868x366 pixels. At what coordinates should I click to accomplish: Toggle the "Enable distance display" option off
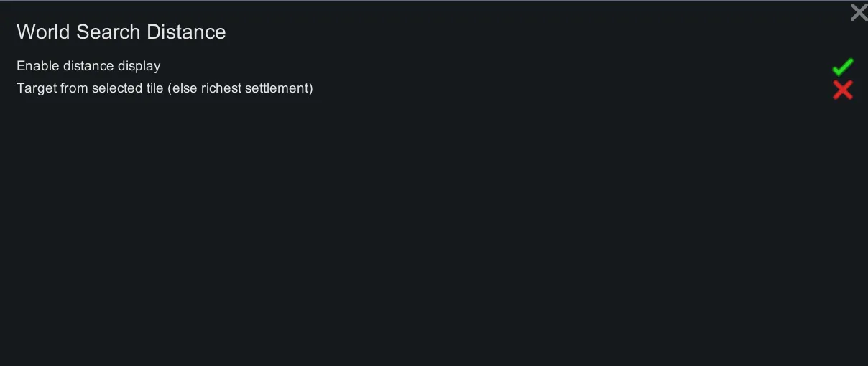click(842, 67)
